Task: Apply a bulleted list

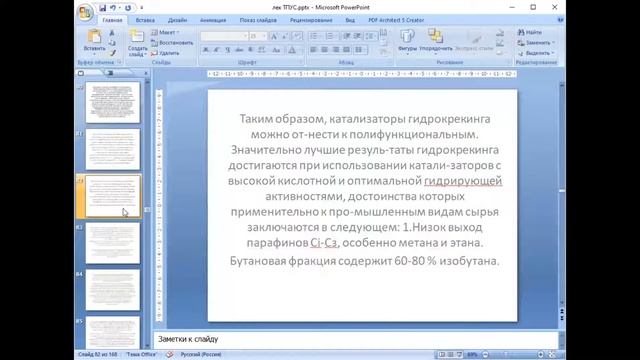Action: point(315,36)
